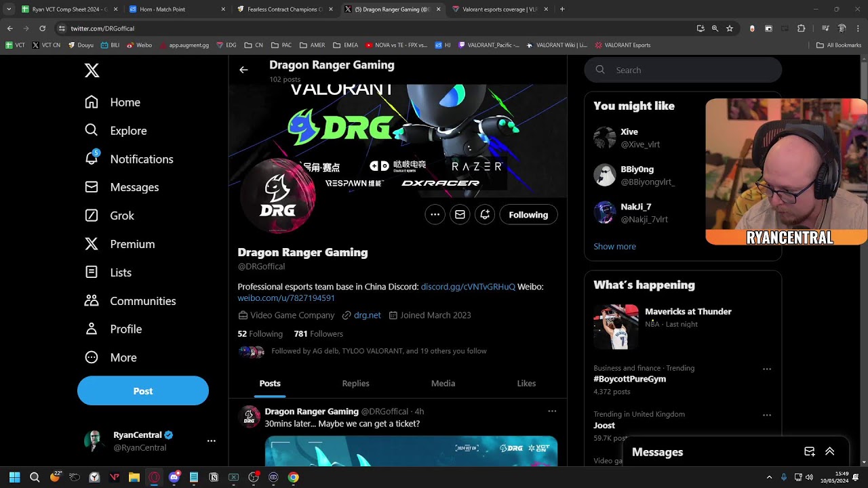Switch to Ryan VCT Comp Sheet tab
Image resolution: width=868 pixels, height=488 pixels.
click(69, 9)
